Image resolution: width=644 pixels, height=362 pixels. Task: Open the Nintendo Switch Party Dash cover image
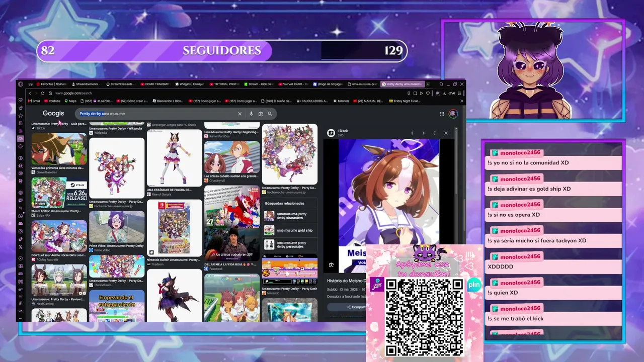tap(175, 229)
